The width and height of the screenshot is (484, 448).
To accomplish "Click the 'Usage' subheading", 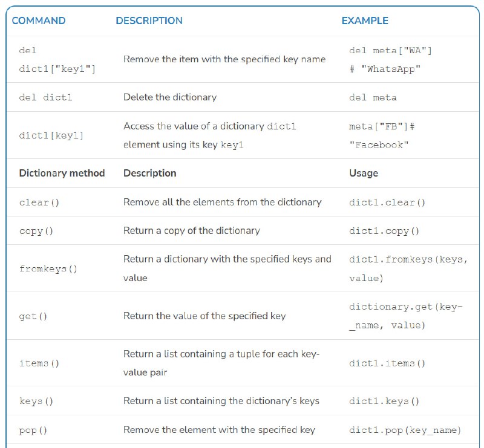I will click(x=364, y=173).
